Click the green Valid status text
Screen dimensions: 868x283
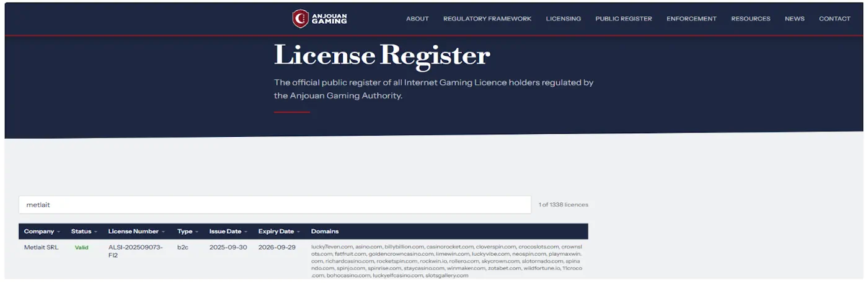81,247
